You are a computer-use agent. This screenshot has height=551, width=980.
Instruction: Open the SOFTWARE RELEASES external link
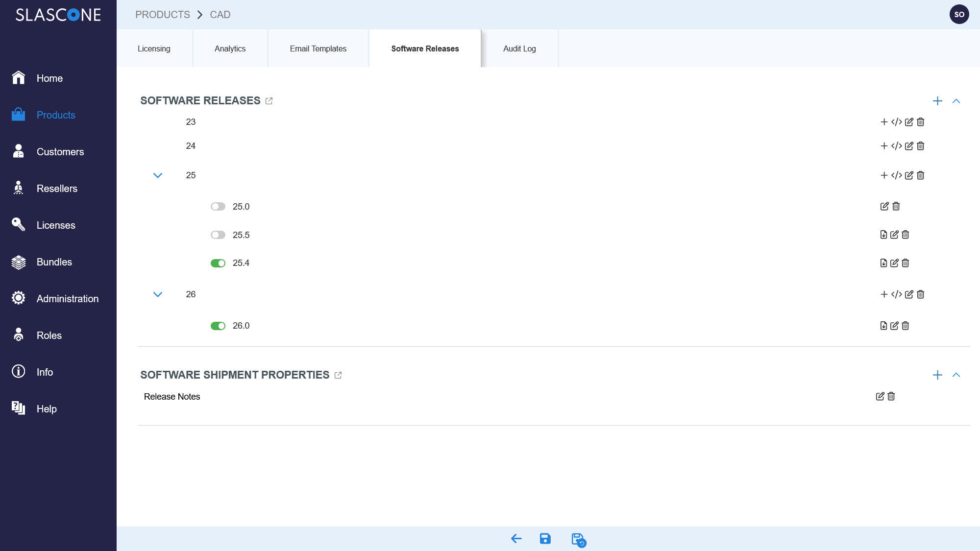pos(269,100)
